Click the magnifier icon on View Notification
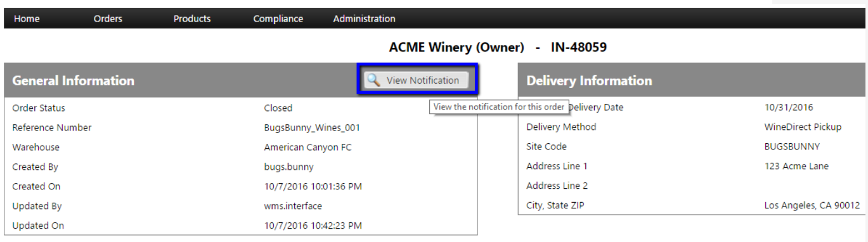 coord(374,80)
